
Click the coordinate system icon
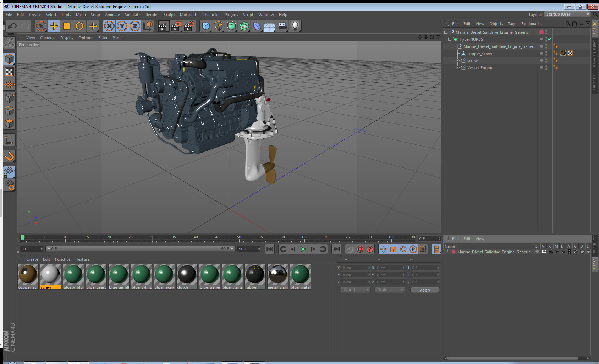[x=148, y=26]
